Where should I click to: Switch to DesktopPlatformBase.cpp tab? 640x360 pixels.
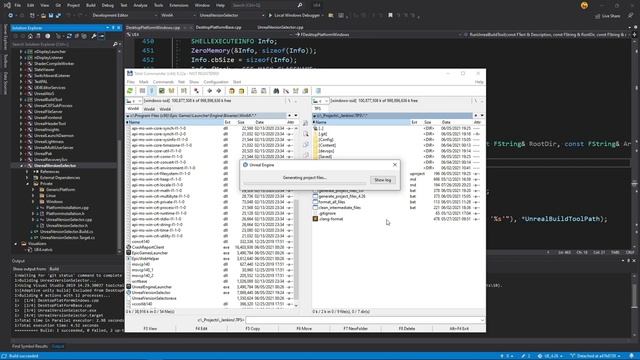pos(218,27)
